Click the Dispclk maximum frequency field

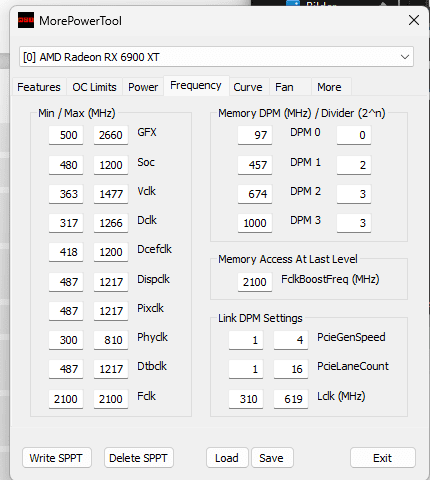[111, 282]
